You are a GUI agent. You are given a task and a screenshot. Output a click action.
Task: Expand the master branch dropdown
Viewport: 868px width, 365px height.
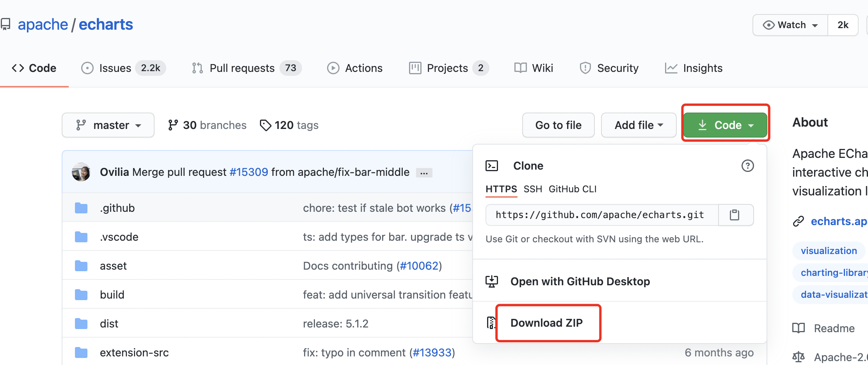(108, 125)
